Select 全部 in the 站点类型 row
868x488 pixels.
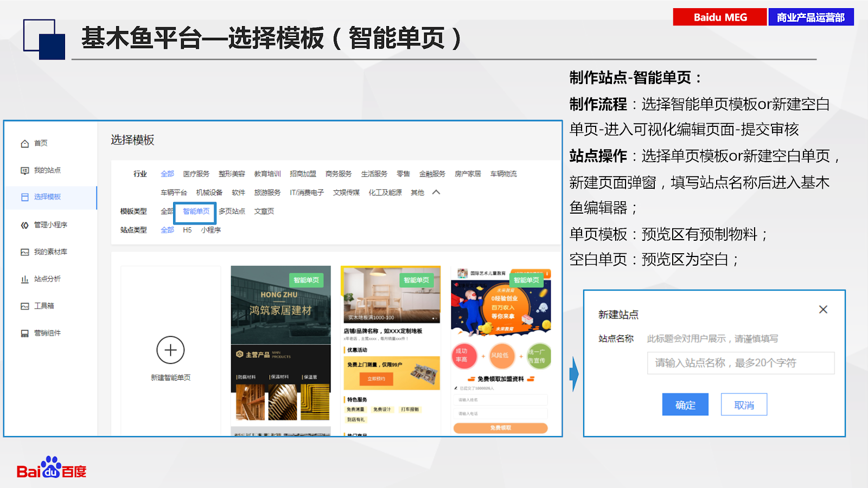(168, 230)
